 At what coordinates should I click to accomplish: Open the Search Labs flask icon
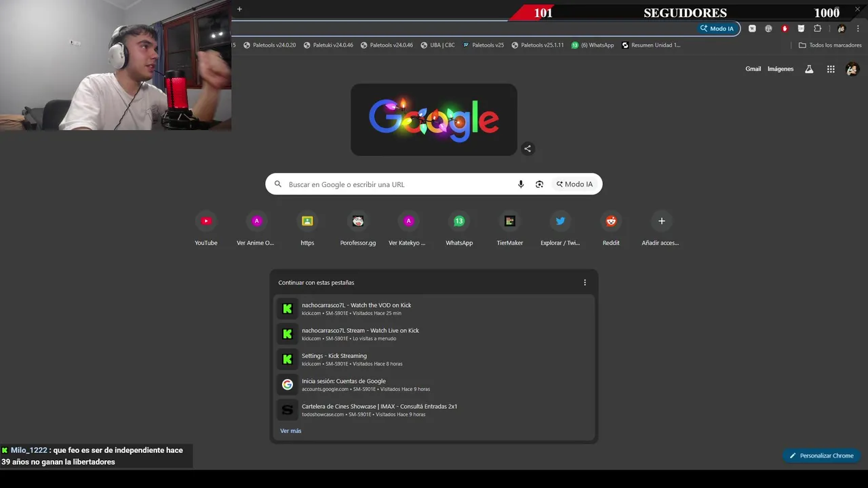click(809, 69)
